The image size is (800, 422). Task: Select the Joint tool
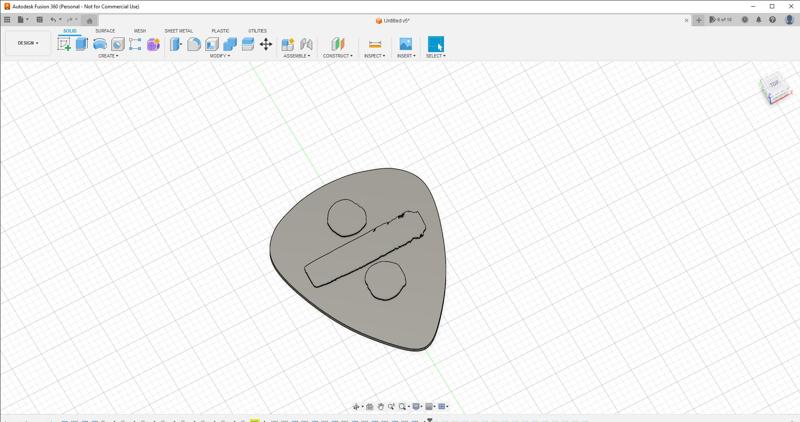coord(306,44)
